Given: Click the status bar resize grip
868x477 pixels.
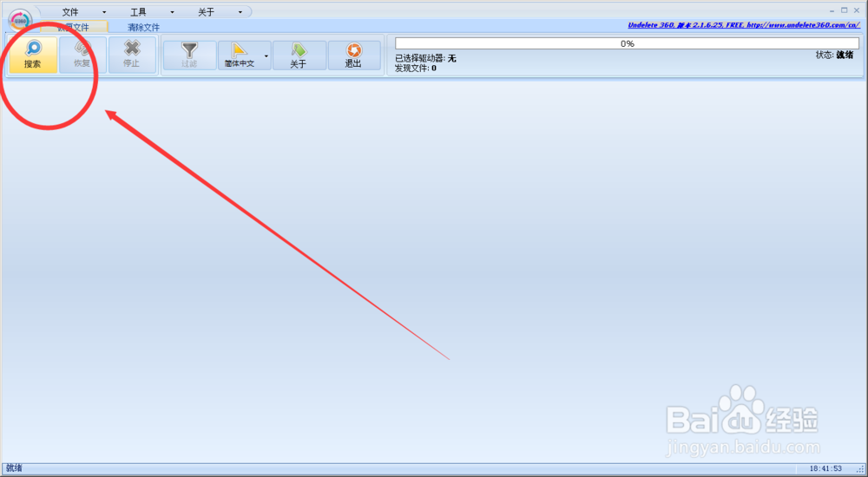Looking at the screenshot, I should [x=861, y=470].
